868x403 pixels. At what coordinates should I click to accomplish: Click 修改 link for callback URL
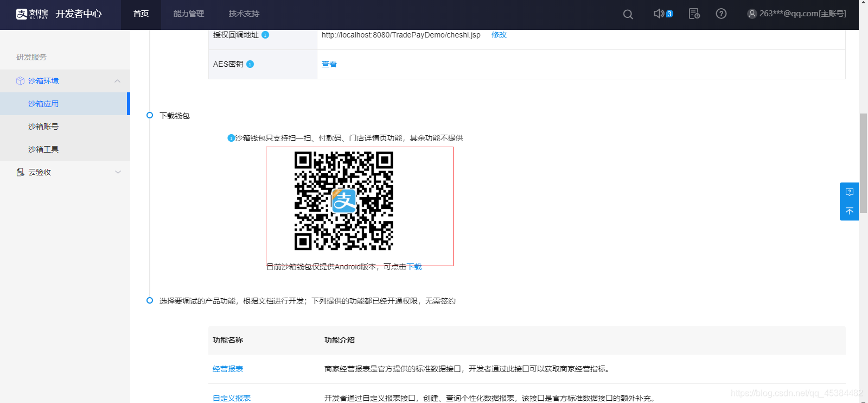click(x=499, y=35)
